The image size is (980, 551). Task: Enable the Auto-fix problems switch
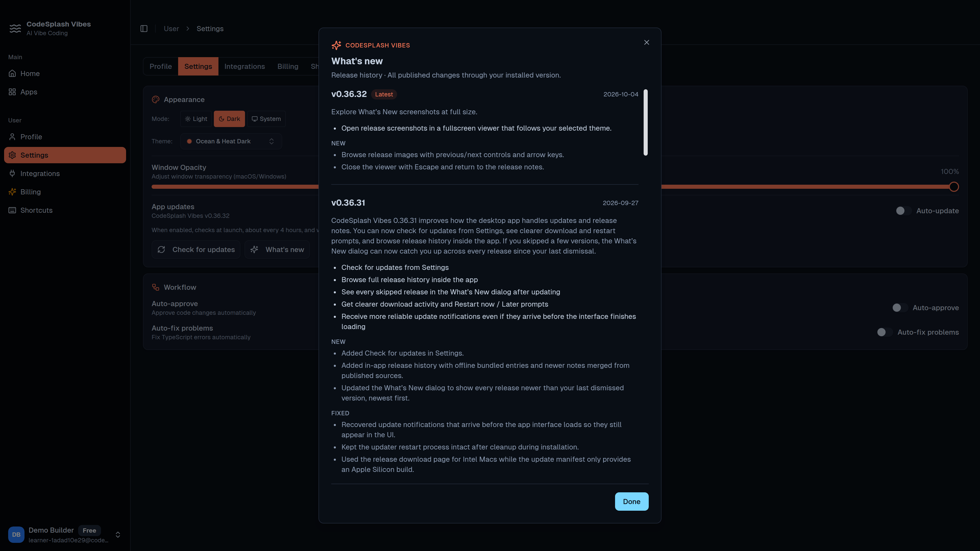tap(885, 332)
